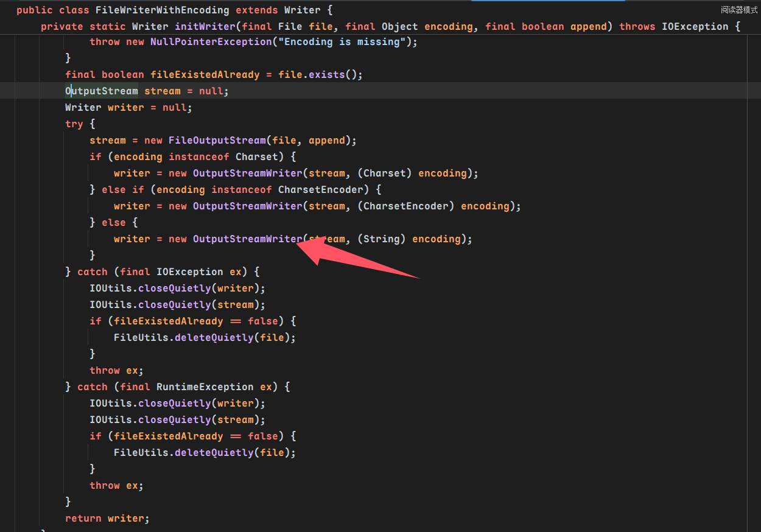Click the 阅读器模式 reader mode label
The height and width of the screenshot is (532, 761).
(x=739, y=10)
